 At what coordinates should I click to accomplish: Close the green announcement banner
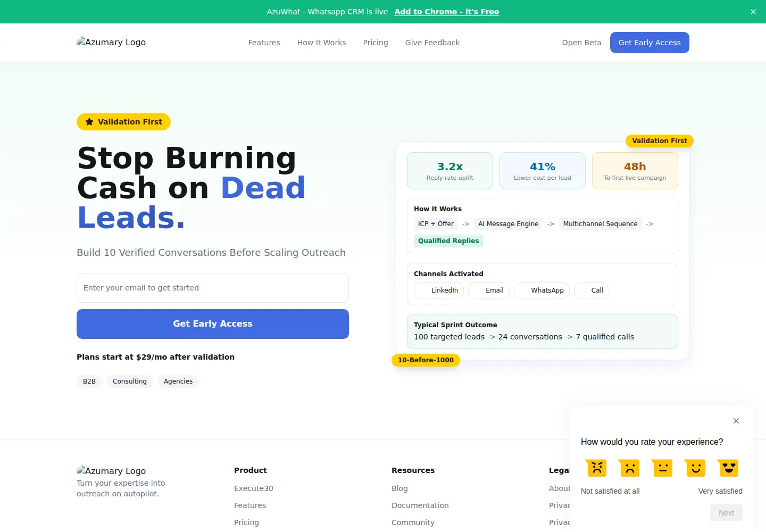[753, 12]
